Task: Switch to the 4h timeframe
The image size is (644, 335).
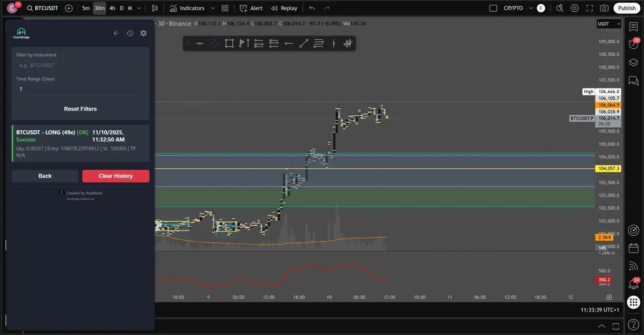Action: click(x=112, y=8)
